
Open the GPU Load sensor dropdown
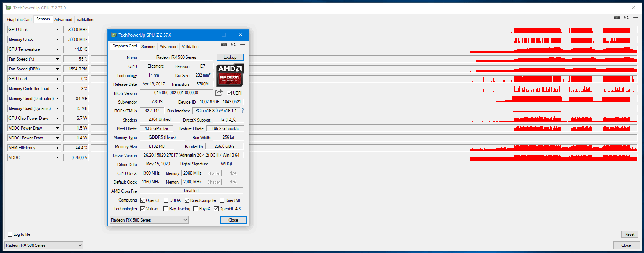(x=57, y=79)
